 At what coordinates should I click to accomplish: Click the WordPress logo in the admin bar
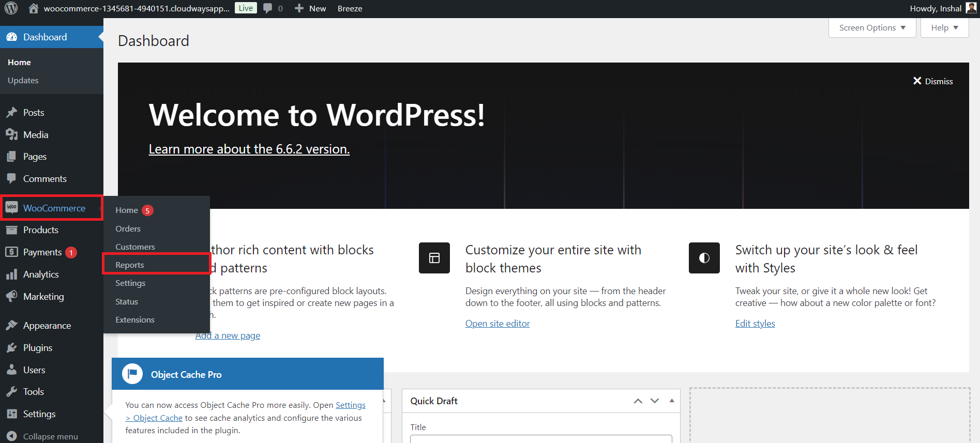coord(11,8)
